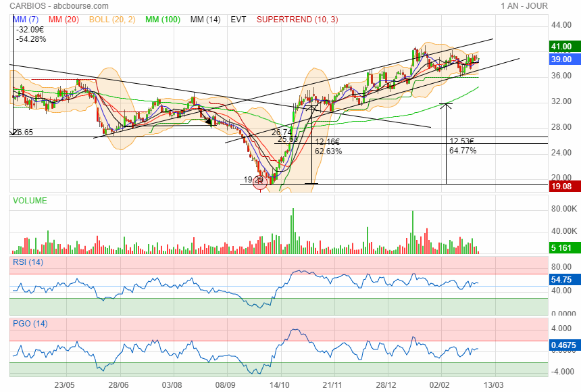Click the blue 54.75 RSI value tag

[564, 280]
